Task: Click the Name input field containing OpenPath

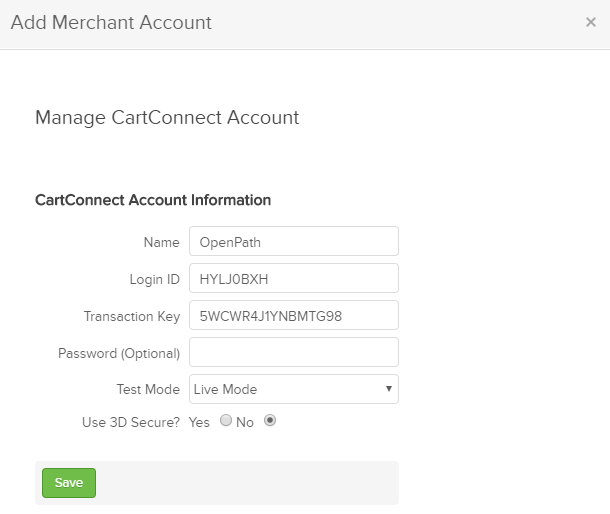Action: click(294, 241)
